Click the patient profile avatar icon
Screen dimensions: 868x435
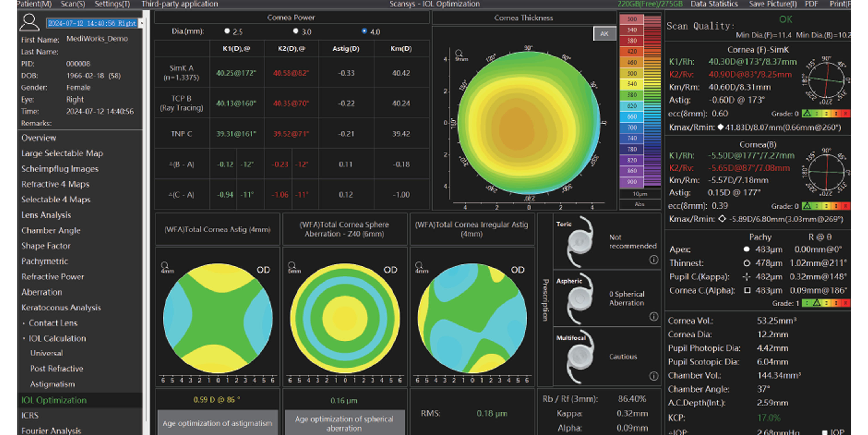(x=29, y=22)
